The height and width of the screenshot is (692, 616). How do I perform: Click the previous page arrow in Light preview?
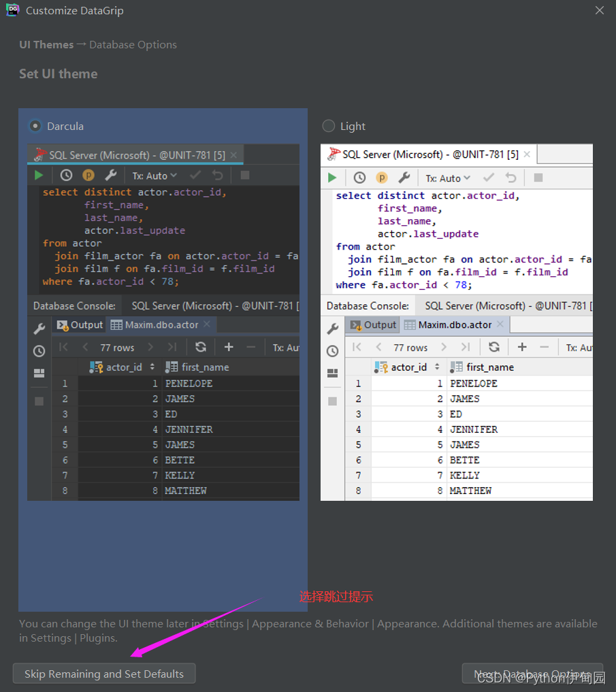(x=379, y=347)
